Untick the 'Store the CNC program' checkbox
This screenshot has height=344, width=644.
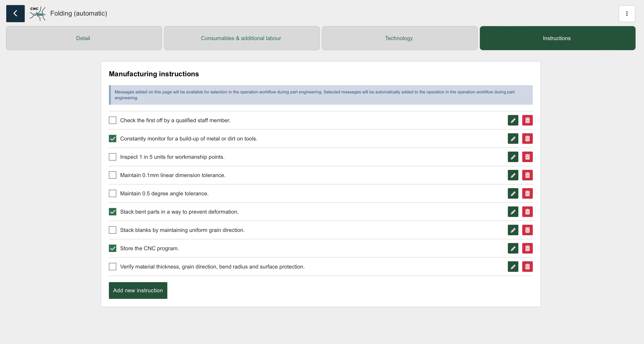(x=113, y=248)
